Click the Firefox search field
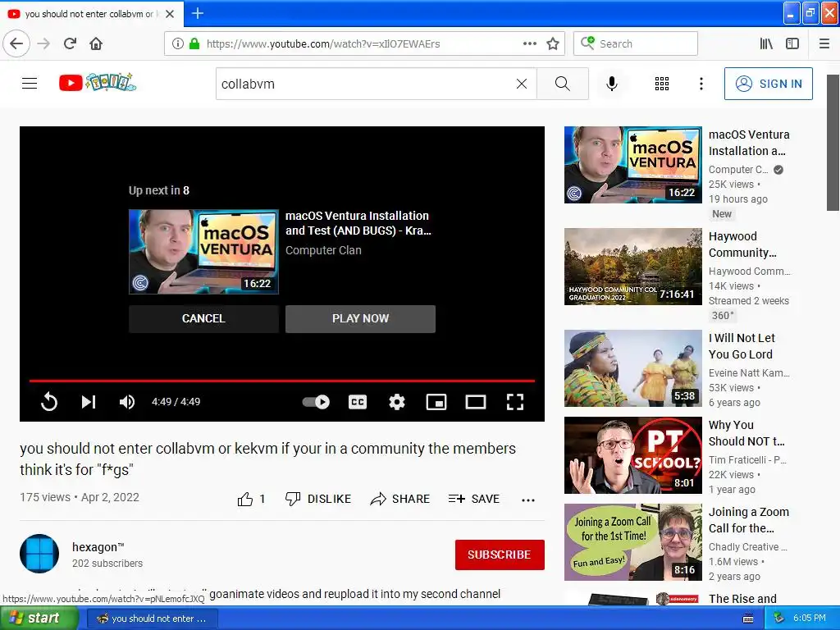This screenshot has width=840, height=630. pyautogui.click(x=636, y=43)
